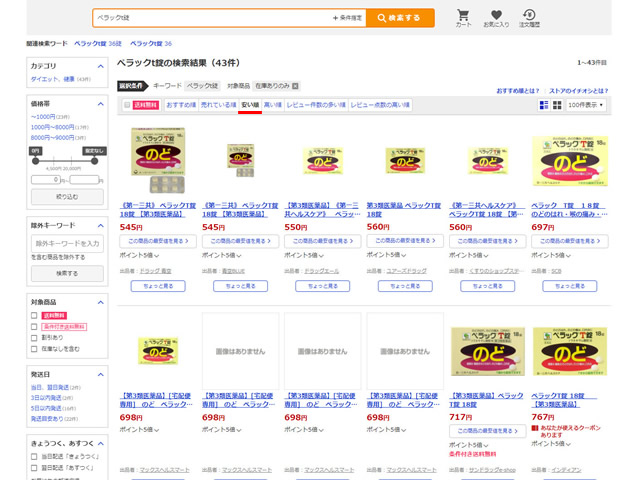Switch to list view layout icon
Image resolution: width=640 pixels, height=480 pixels.
pos(544,105)
